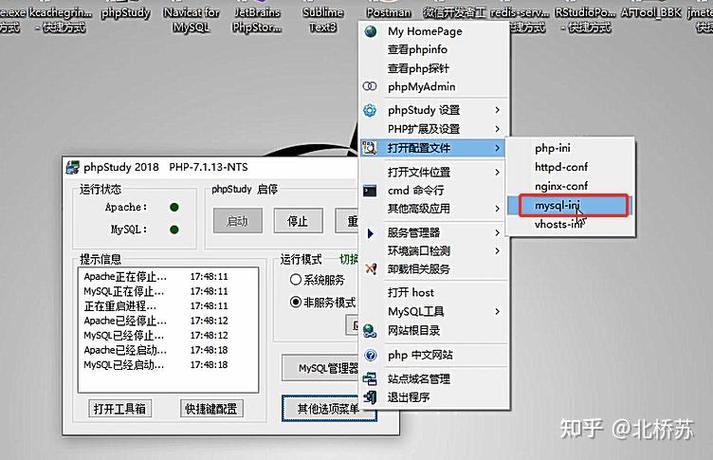Select 非服务模式 run mode
The height and width of the screenshot is (460, 713).
point(323,302)
